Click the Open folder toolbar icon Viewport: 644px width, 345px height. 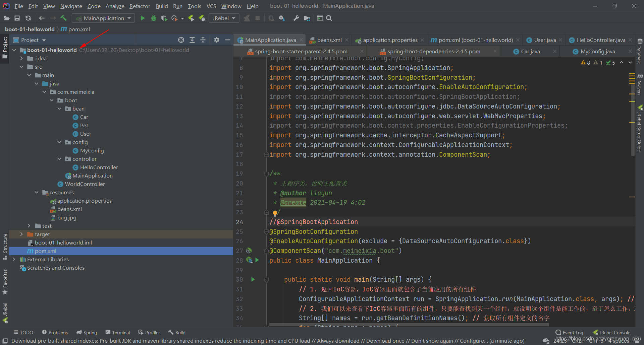(6, 18)
